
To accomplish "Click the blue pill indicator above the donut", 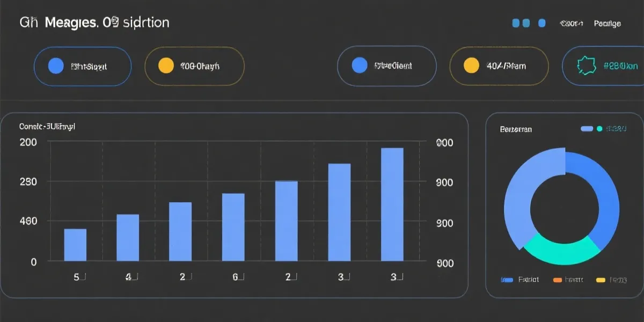I will (587, 129).
